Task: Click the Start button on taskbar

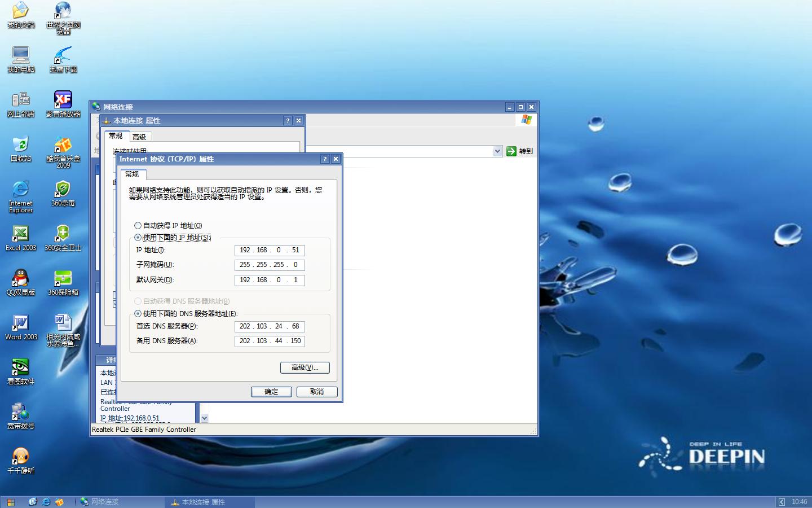Action: point(11,502)
